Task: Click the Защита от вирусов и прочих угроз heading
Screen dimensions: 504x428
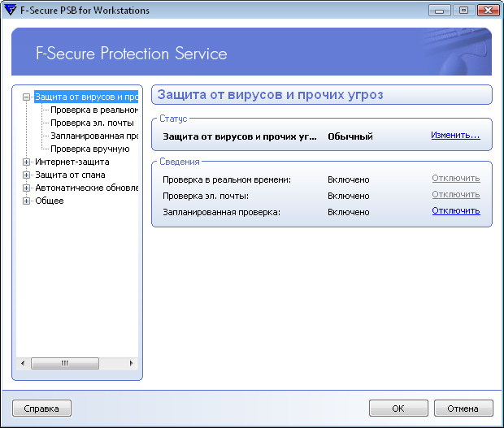Action: point(271,95)
